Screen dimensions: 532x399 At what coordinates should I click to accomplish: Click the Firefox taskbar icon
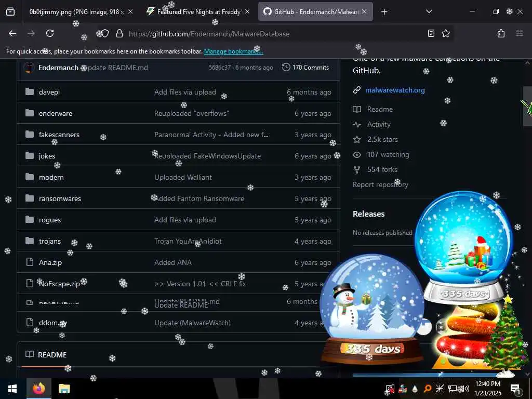click(38, 389)
